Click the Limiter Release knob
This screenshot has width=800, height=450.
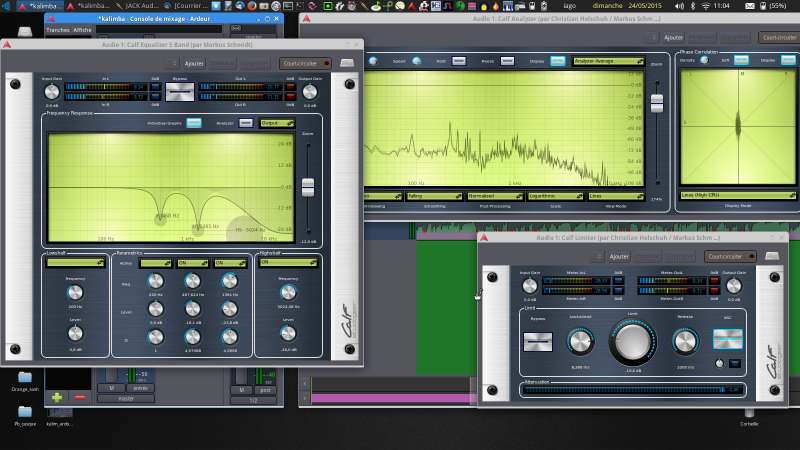684,342
